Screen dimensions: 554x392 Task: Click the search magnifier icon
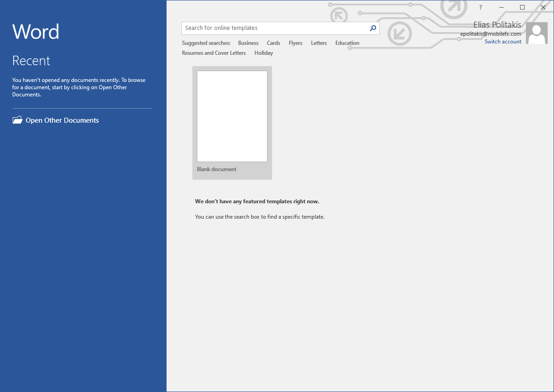(x=373, y=28)
